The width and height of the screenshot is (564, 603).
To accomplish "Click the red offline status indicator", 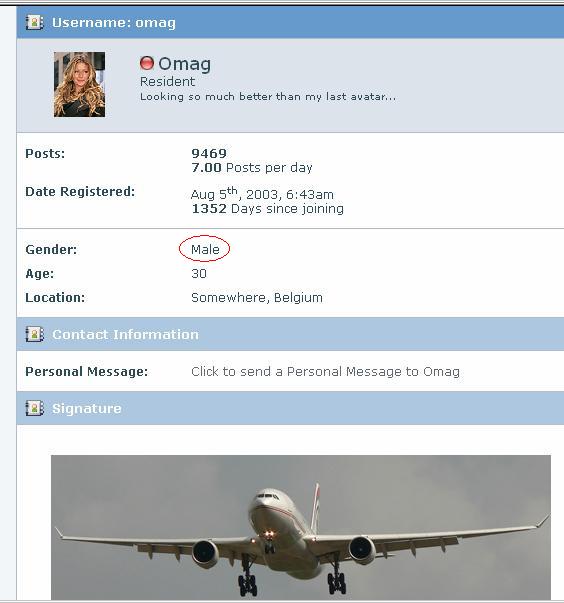I will [147, 63].
